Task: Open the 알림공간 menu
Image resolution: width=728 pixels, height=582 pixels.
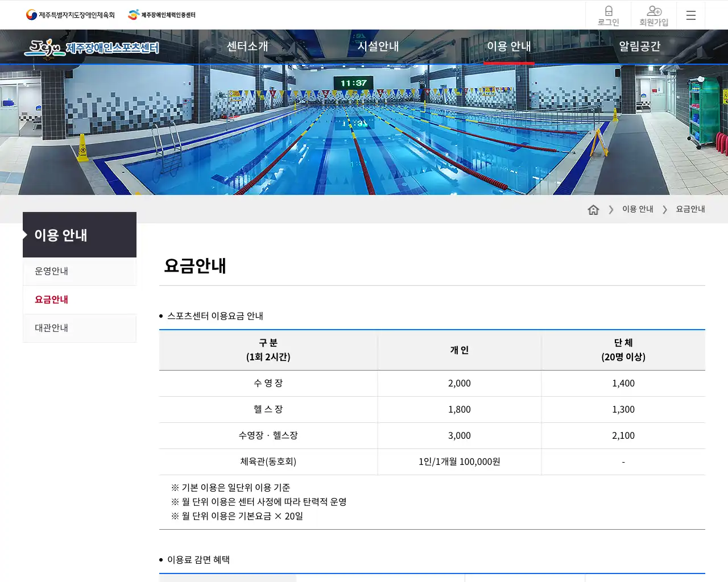Action: point(640,46)
